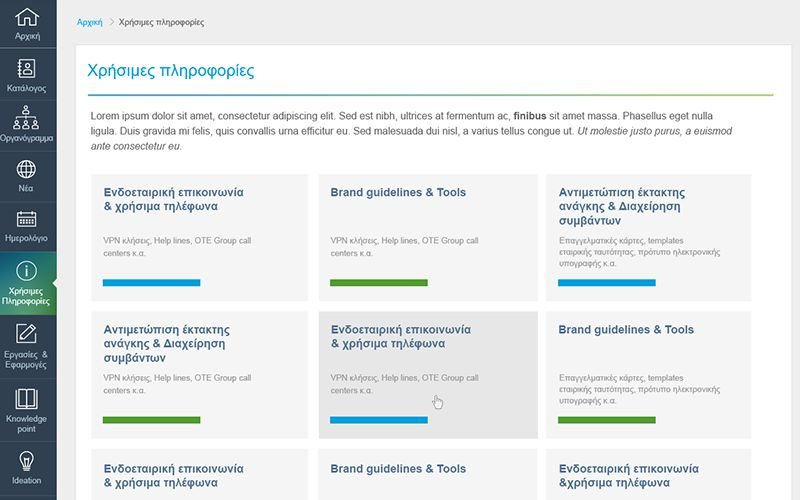Image resolution: width=800 pixels, height=500 pixels.
Task: Open Brand guidelines & Tools card in top row
Action: (427, 237)
